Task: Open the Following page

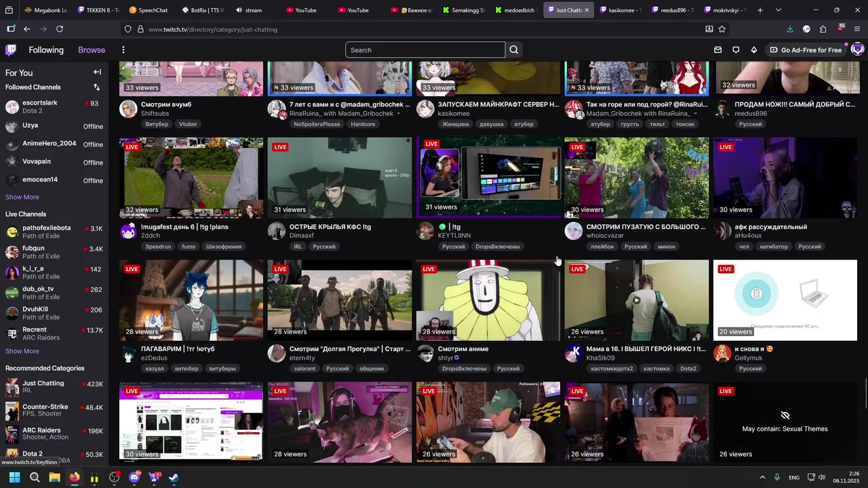Action: 46,49
